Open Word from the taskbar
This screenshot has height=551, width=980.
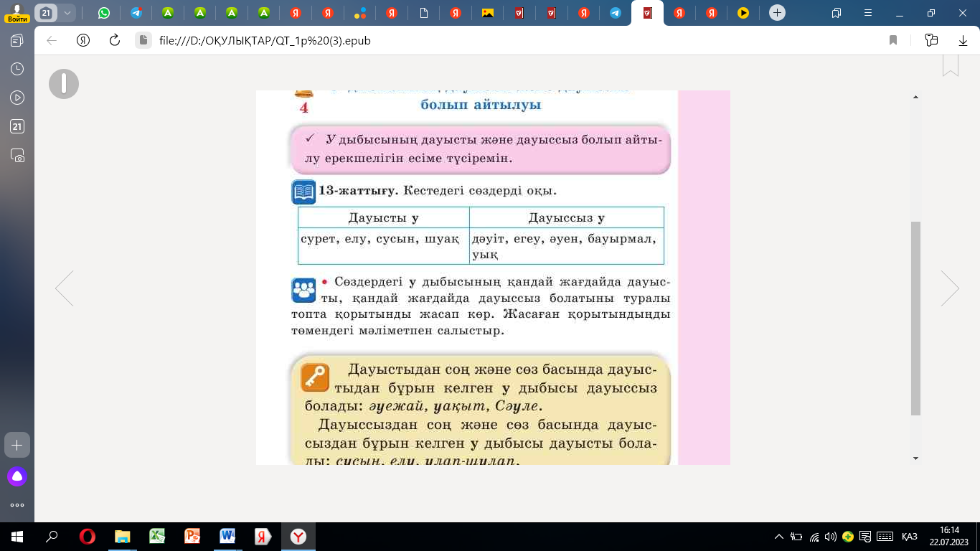coord(227,536)
